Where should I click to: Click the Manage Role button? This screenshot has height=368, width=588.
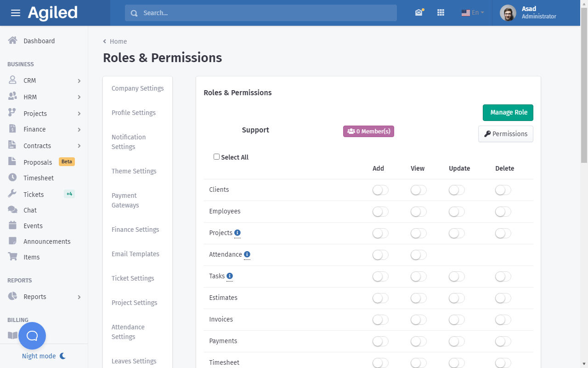(508, 112)
